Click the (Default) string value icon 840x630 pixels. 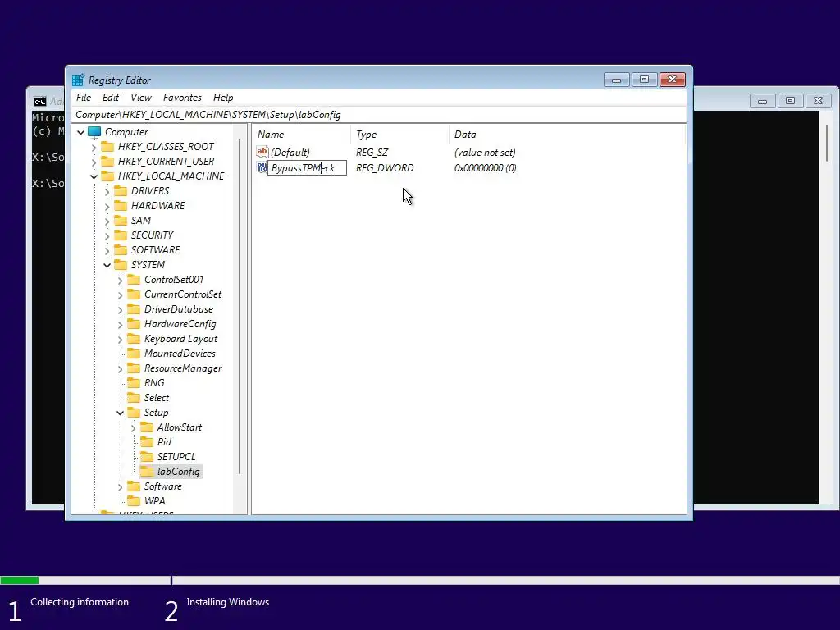pos(262,152)
